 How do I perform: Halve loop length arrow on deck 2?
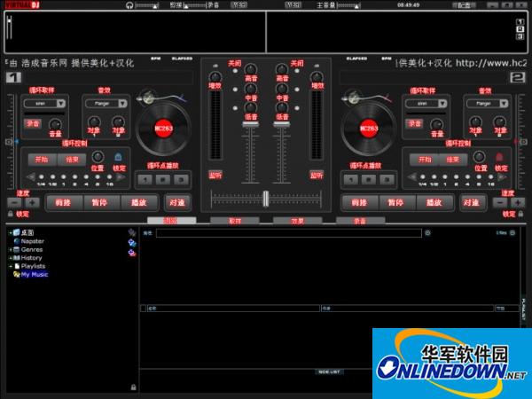tap(412, 176)
